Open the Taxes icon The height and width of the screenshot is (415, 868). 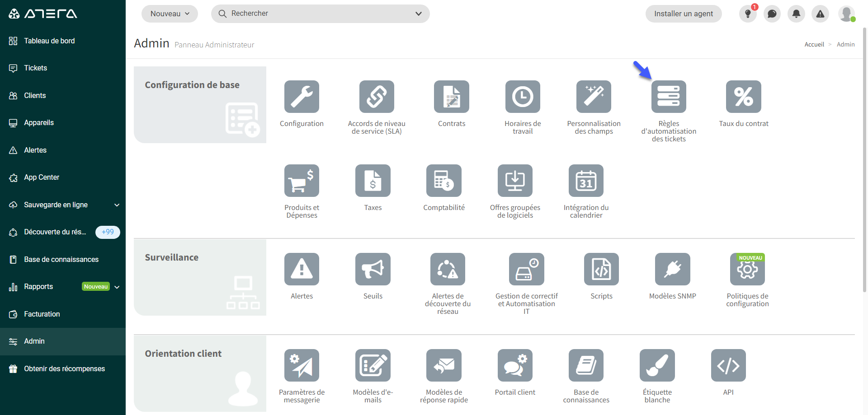pos(373,181)
